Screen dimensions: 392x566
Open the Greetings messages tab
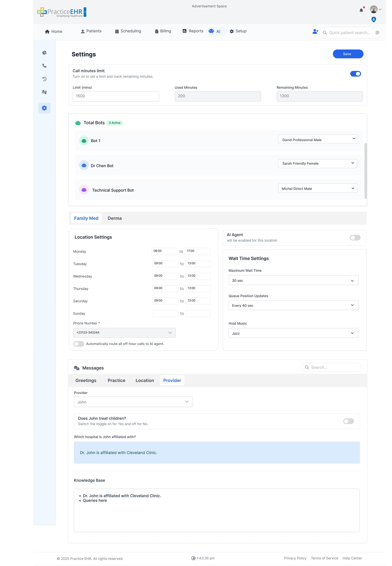point(86,380)
